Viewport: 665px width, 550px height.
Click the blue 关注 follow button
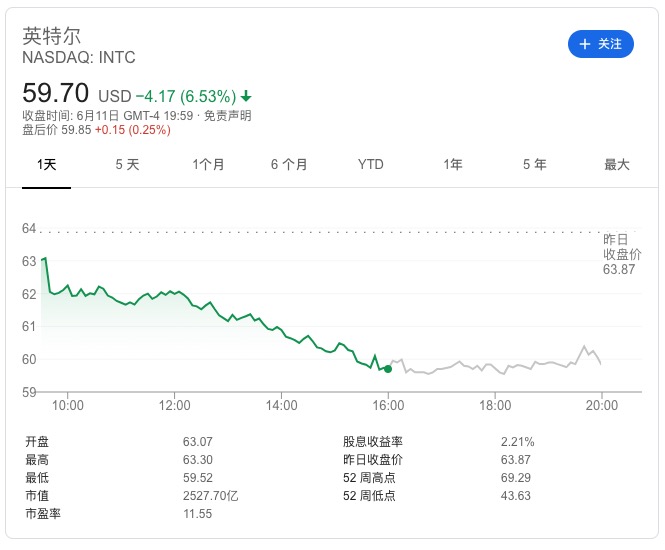(600, 44)
